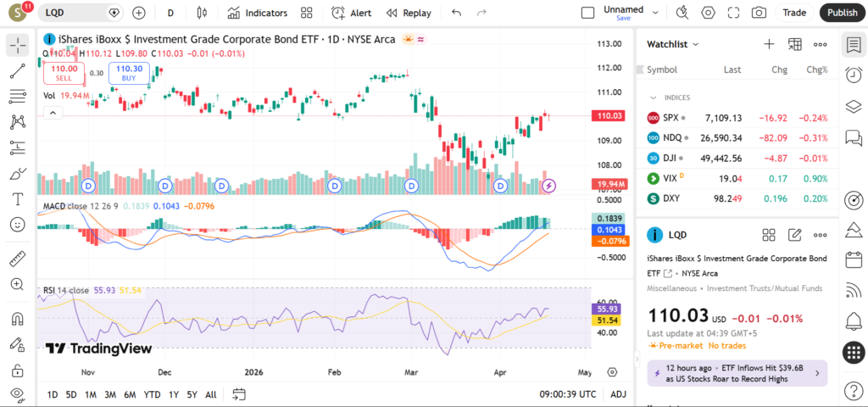
Task: Select the Text annotation tool
Action: coord(17,199)
